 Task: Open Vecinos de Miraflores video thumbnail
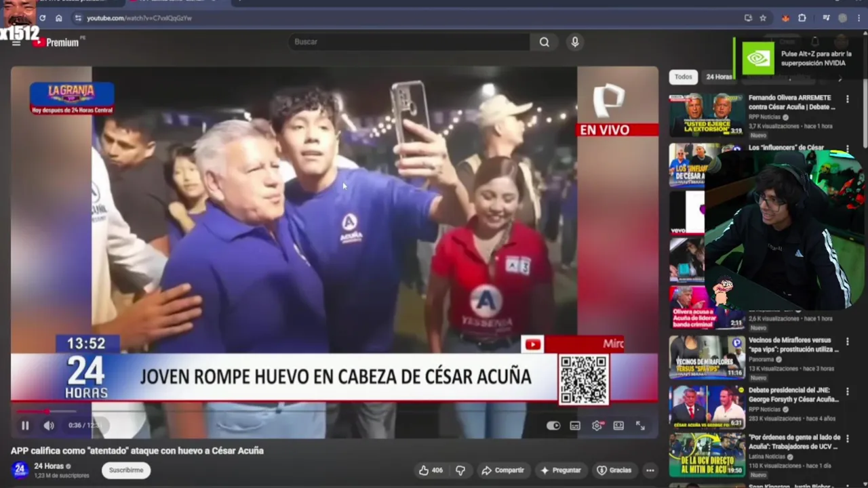(x=707, y=357)
